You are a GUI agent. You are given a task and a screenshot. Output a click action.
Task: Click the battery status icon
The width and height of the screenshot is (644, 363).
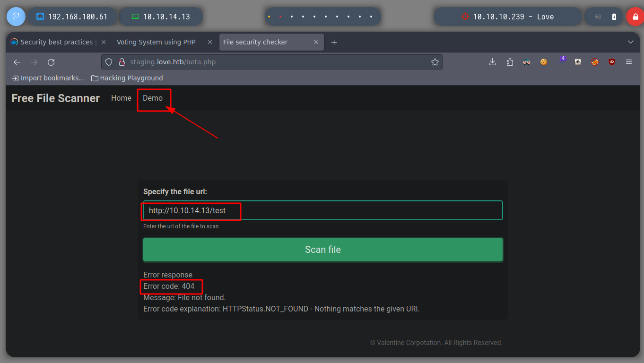(x=614, y=17)
